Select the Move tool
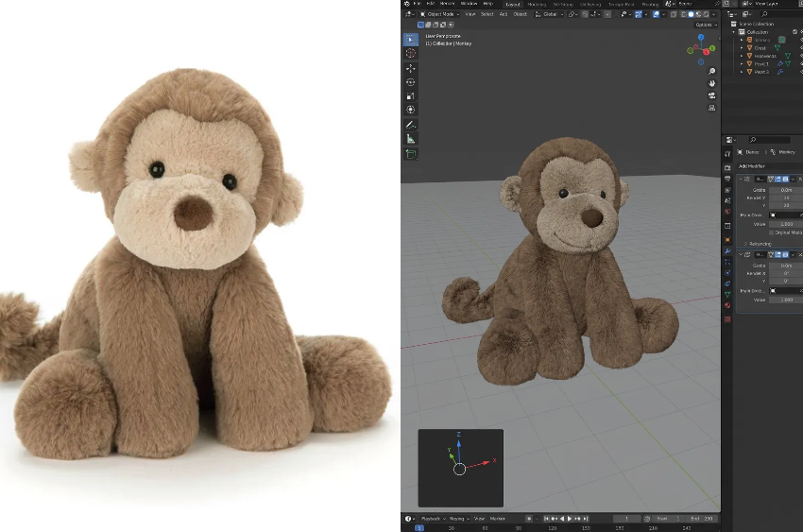Screen dimensions: 803x532 (411, 68)
